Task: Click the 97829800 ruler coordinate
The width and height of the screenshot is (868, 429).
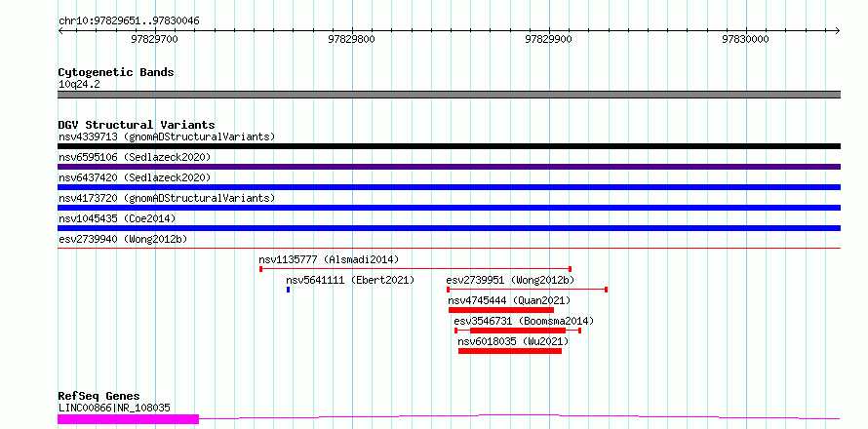Action: tap(351, 39)
